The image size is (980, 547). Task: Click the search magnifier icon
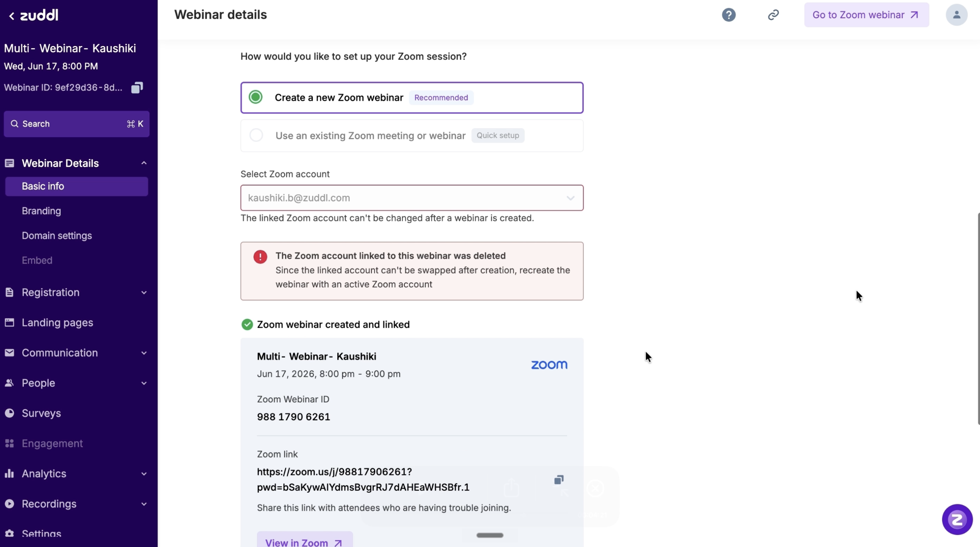click(14, 124)
